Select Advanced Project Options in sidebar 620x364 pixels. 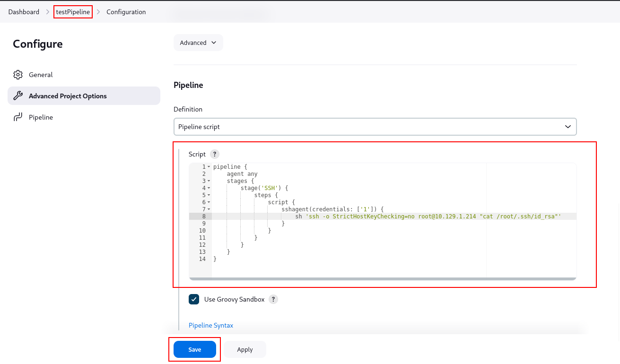click(x=84, y=96)
